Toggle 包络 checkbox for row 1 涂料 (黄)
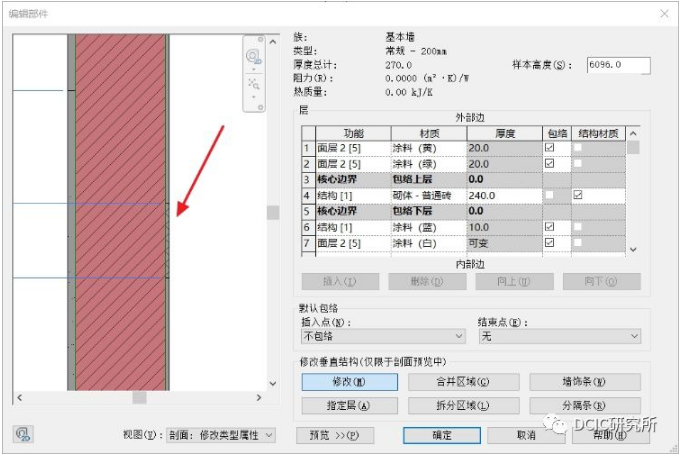This screenshot has width=683, height=456. [550, 148]
